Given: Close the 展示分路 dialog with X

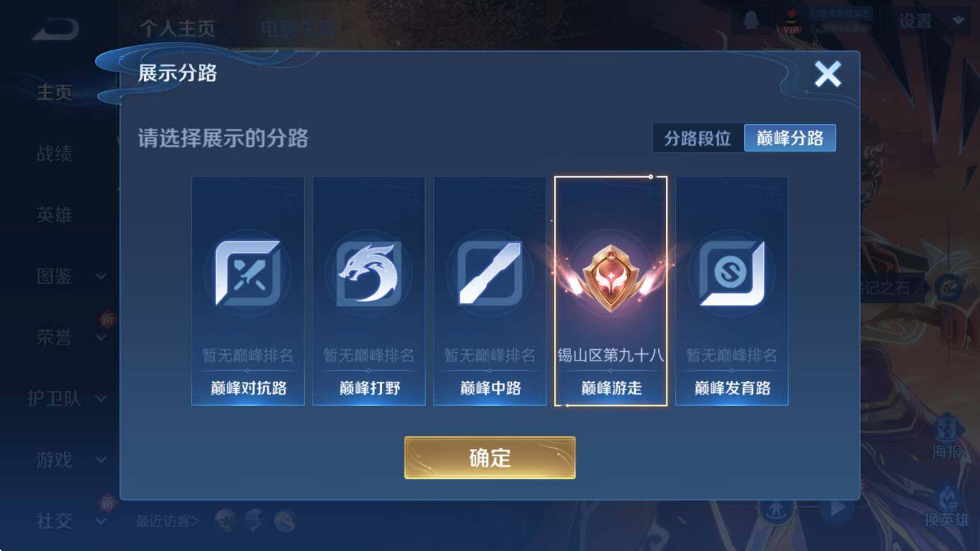Looking at the screenshot, I should (827, 74).
